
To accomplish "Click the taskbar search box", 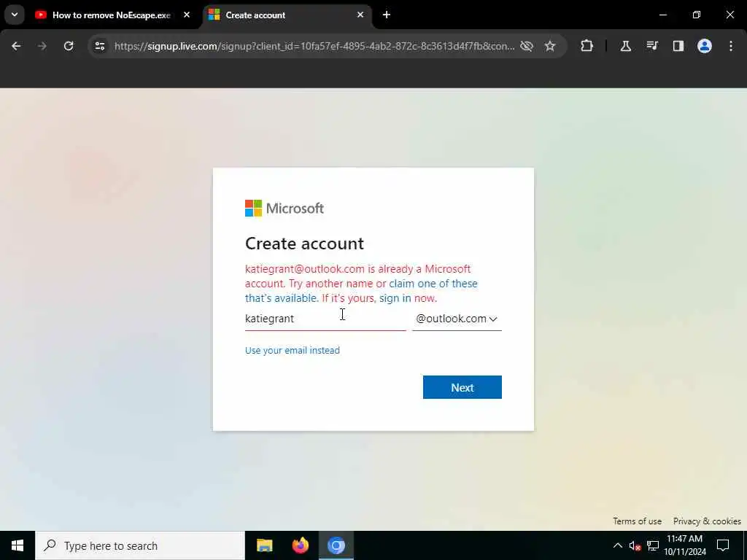I will click(140, 545).
